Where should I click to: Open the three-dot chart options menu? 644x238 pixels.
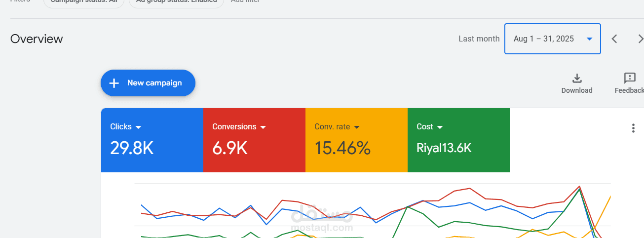click(x=633, y=128)
